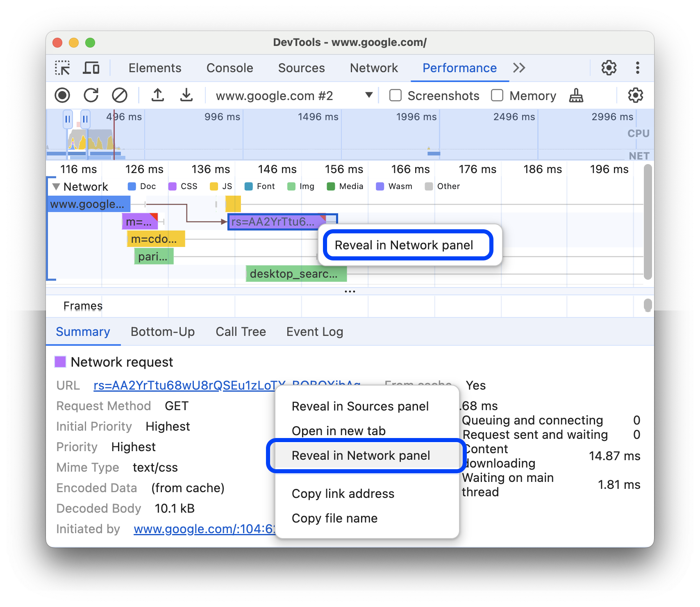Image resolution: width=700 pixels, height=607 pixels.
Task: Trigger garbage collection with the broom icon
Action: [x=576, y=95]
